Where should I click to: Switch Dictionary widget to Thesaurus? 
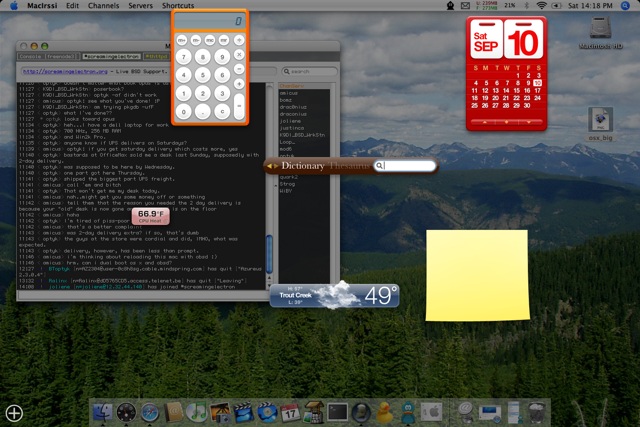349,166
